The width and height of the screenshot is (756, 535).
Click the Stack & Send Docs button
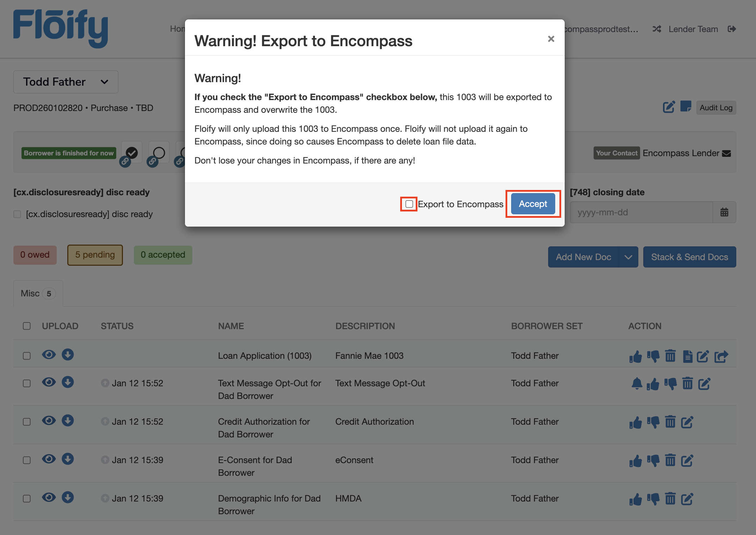(x=689, y=257)
